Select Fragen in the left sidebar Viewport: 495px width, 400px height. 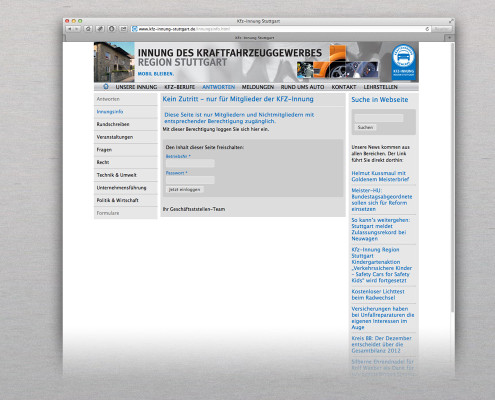coord(126,150)
